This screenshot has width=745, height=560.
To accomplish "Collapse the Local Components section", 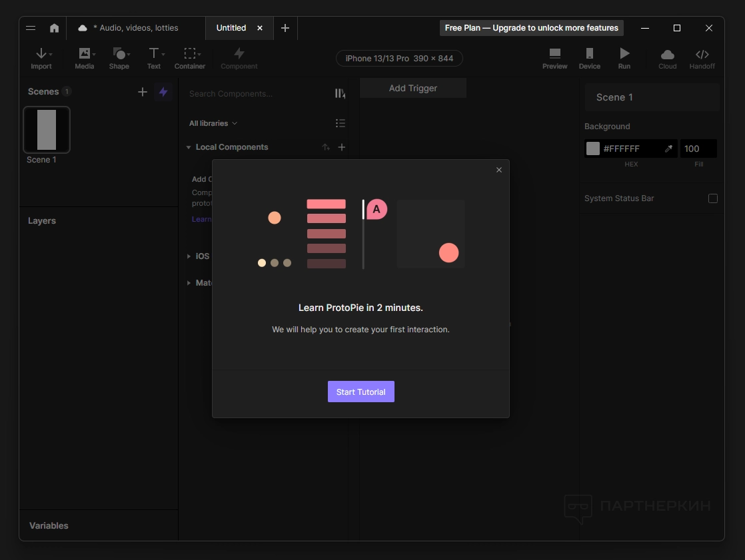I will pos(189,147).
